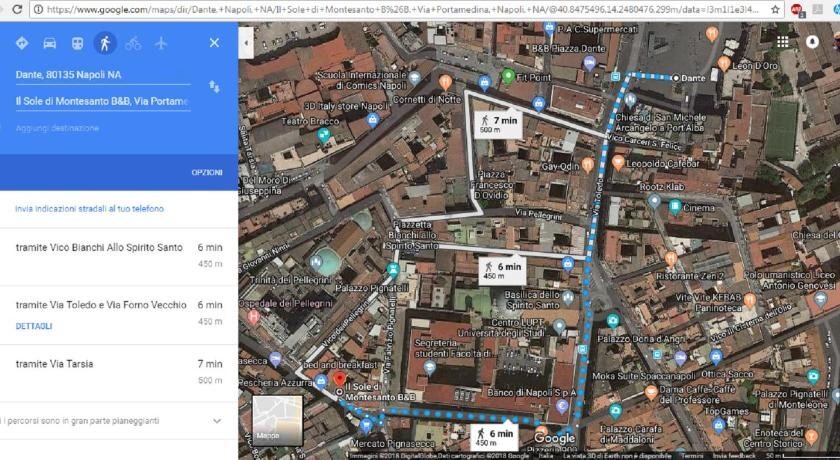Choose the flight travel mode icon
Screen dimensions: 840x460
pos(161,43)
